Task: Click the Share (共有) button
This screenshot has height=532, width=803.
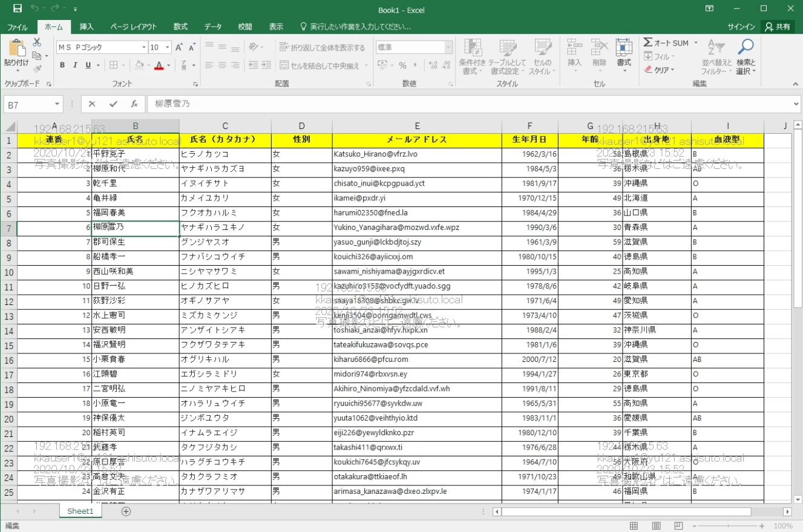Action: 778,27
